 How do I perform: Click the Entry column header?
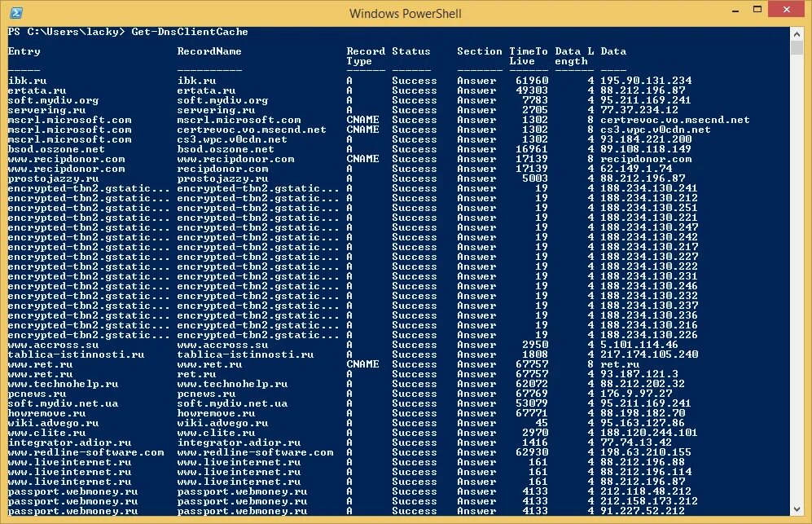pyautogui.click(x=24, y=51)
